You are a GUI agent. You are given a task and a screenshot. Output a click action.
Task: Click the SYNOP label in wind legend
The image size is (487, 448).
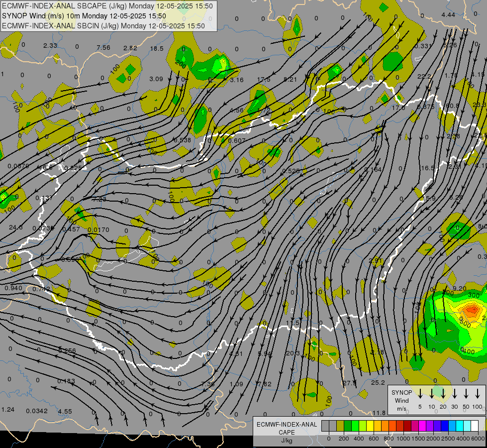[x=401, y=392]
